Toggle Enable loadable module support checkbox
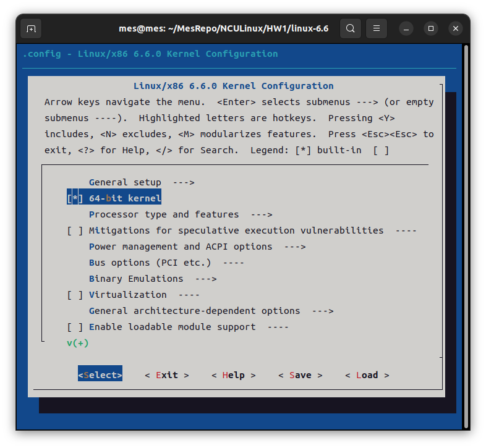This screenshot has width=486, height=448. click(x=75, y=327)
